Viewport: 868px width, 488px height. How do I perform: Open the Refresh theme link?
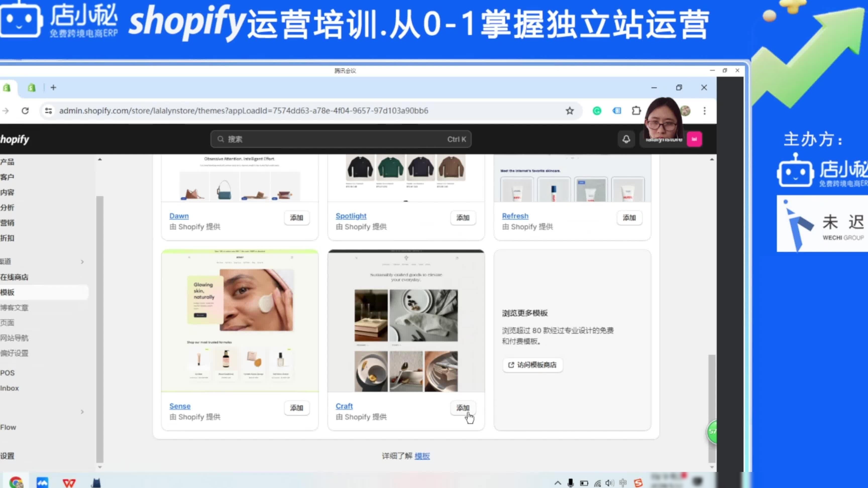[x=515, y=216]
